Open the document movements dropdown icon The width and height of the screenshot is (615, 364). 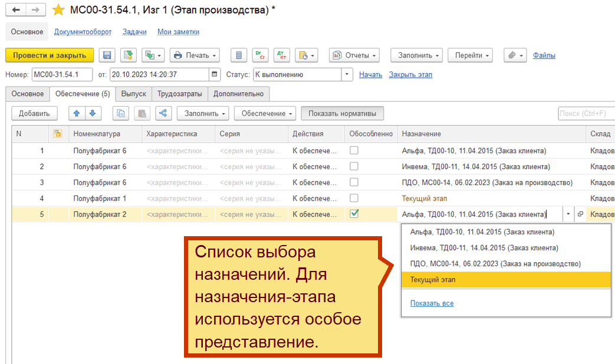point(307,55)
